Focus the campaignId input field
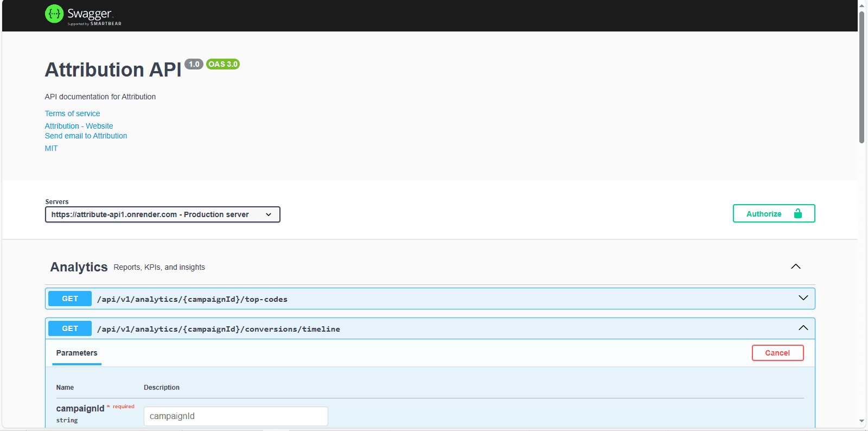The height and width of the screenshot is (431, 868). (236, 416)
